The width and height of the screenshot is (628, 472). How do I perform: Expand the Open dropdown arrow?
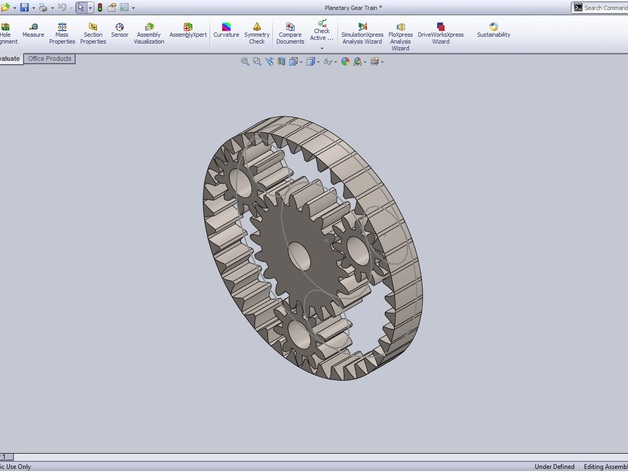tap(15, 8)
